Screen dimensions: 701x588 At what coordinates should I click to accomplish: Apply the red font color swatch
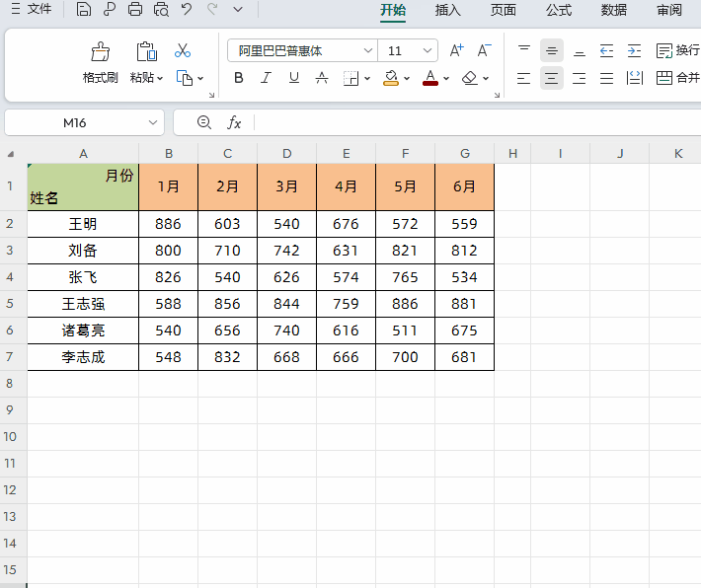coord(429,78)
